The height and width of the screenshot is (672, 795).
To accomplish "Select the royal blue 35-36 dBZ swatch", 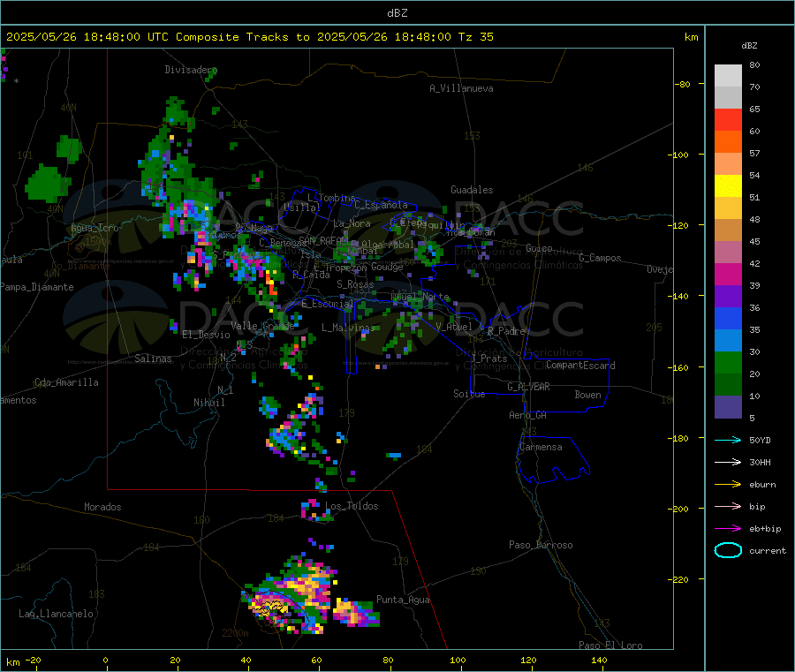I will pos(728,318).
